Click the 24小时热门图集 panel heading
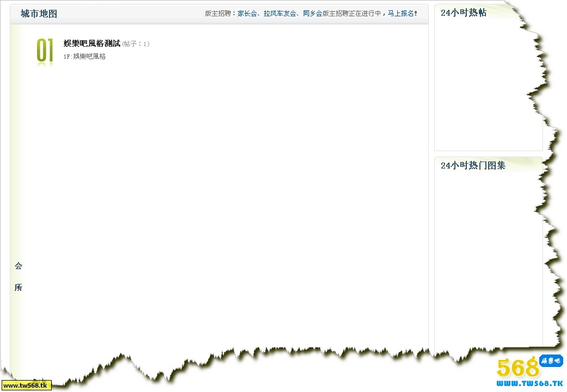 473,165
